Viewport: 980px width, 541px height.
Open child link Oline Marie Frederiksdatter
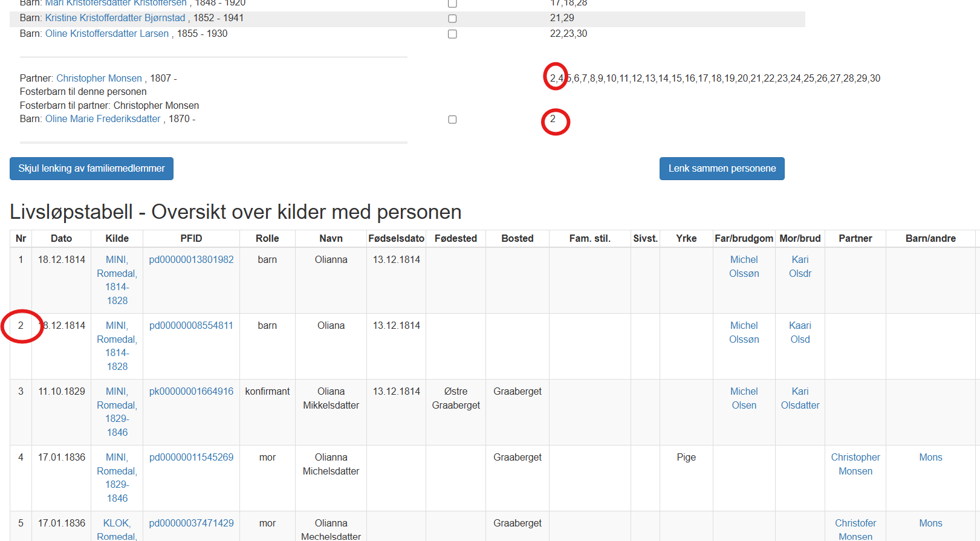103,119
